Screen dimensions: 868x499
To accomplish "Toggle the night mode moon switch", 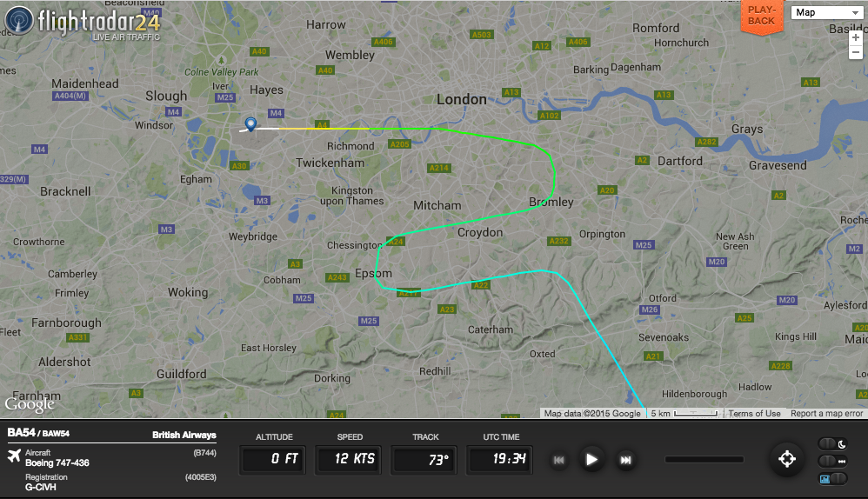I will click(x=832, y=443).
